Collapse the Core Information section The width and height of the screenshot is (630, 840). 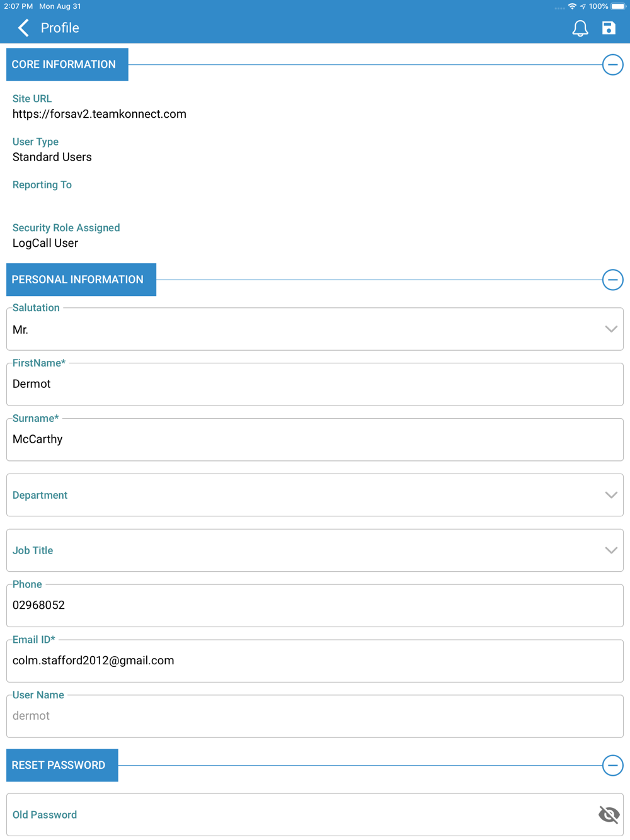612,65
